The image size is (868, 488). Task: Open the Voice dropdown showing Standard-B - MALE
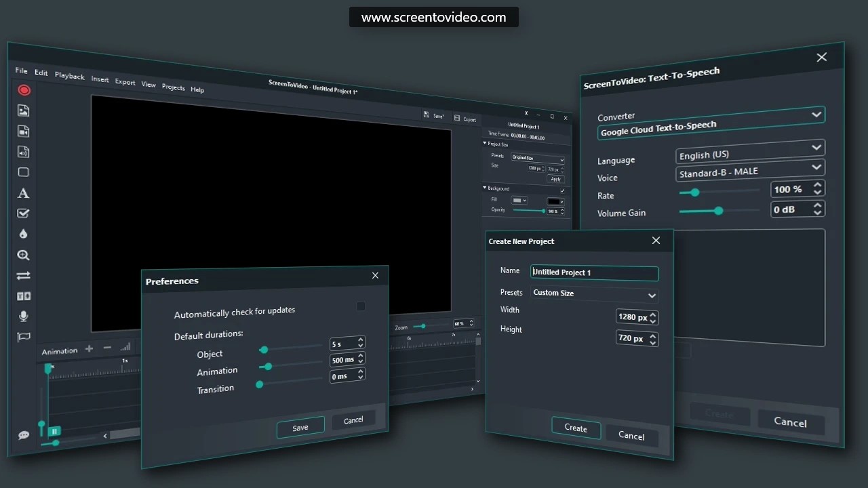(x=750, y=169)
